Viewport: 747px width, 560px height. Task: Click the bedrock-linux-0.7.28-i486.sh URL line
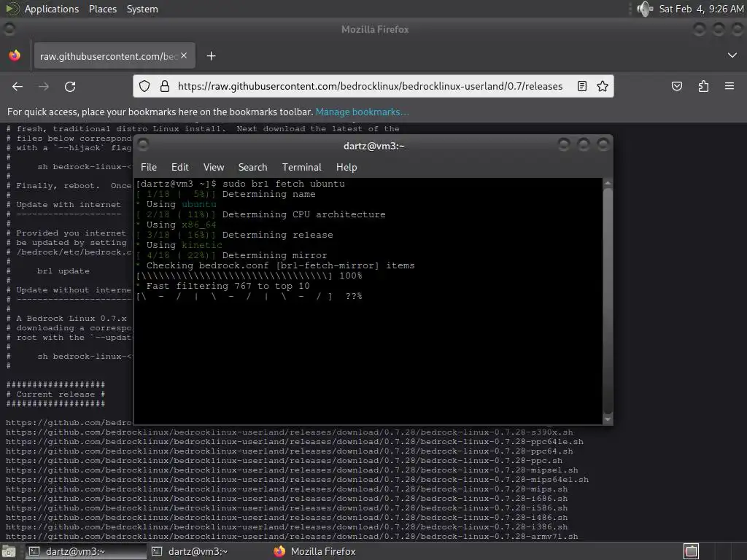point(287,518)
